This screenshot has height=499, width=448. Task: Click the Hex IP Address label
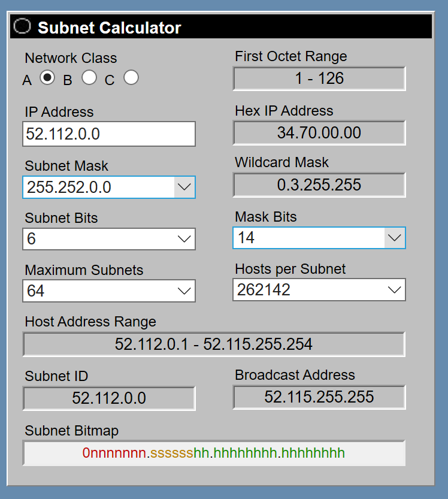point(284,111)
